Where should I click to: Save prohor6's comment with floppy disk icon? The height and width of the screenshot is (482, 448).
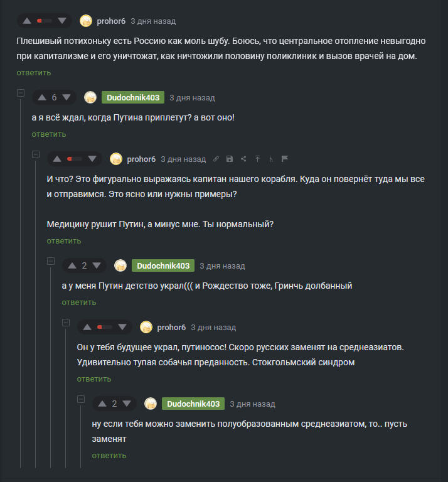[230, 159]
